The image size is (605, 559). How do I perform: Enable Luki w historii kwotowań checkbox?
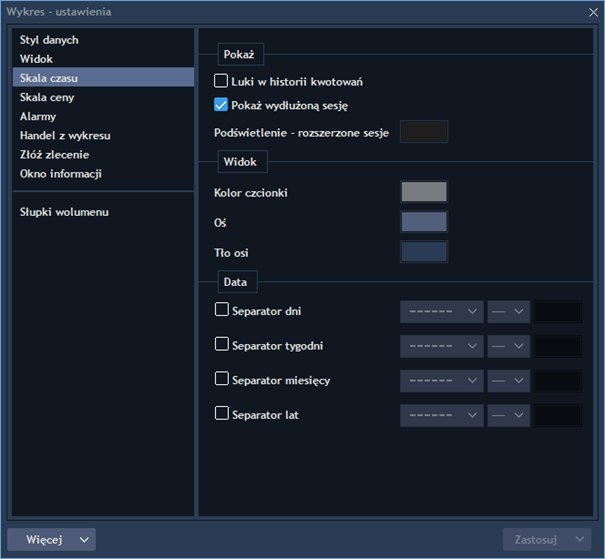coord(221,81)
